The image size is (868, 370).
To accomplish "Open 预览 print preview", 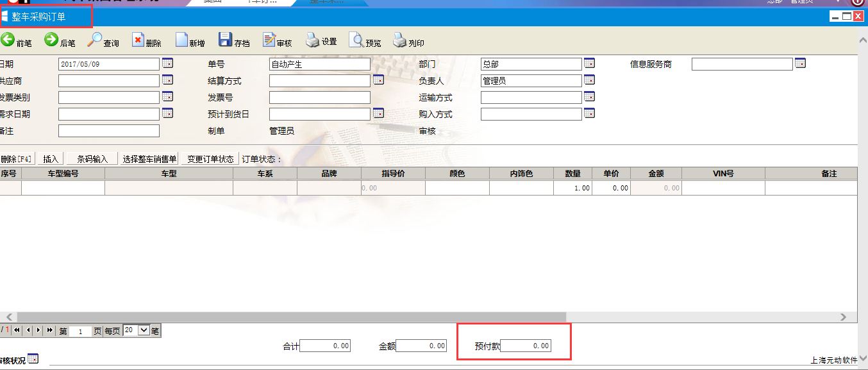I will [356, 40].
